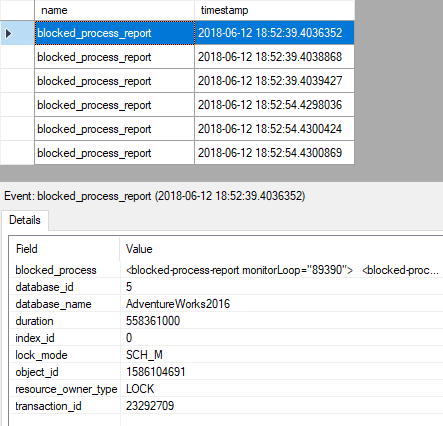Select the index_id field row
The image size is (443, 426).
point(227,338)
